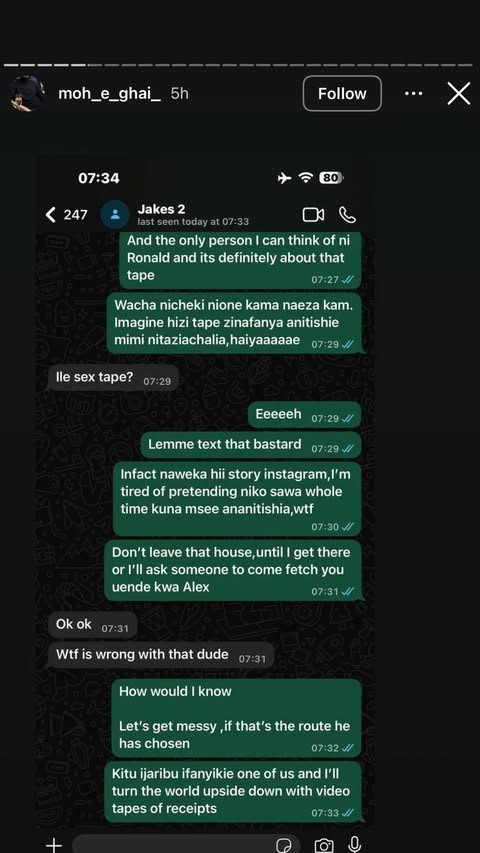Select the "Ok ok" received message

93,626
